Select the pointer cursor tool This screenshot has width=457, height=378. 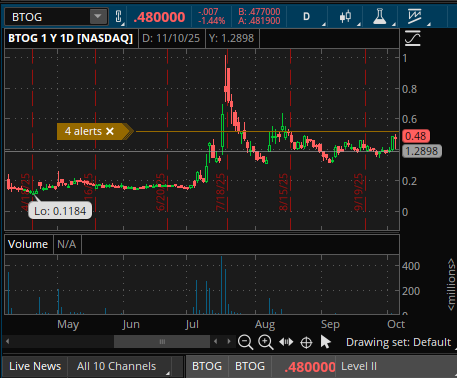(325, 342)
